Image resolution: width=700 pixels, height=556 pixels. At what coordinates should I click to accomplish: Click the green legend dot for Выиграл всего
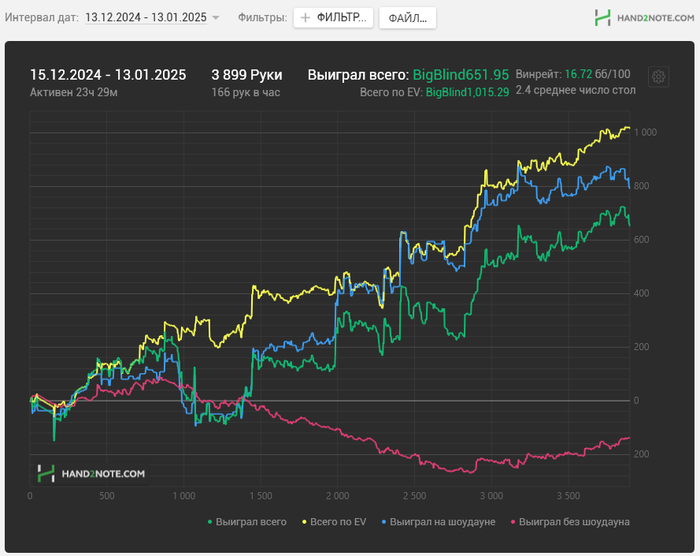click(210, 522)
